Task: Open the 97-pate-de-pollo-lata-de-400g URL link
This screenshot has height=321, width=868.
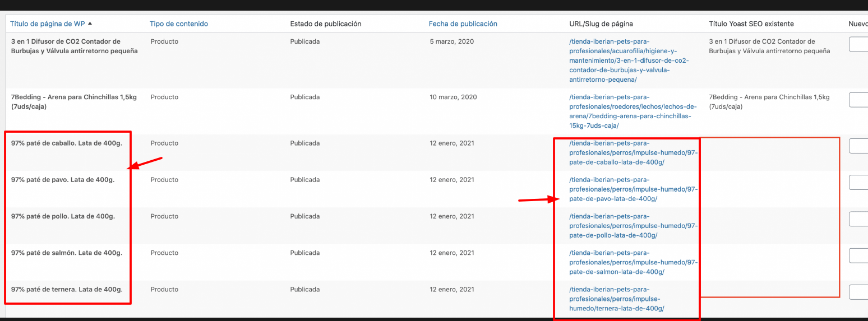Action: tap(633, 226)
